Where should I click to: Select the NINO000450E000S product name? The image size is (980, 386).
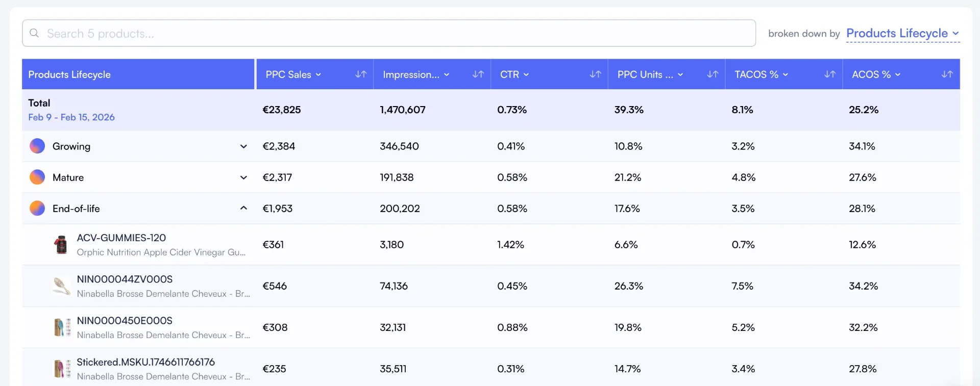click(x=125, y=320)
